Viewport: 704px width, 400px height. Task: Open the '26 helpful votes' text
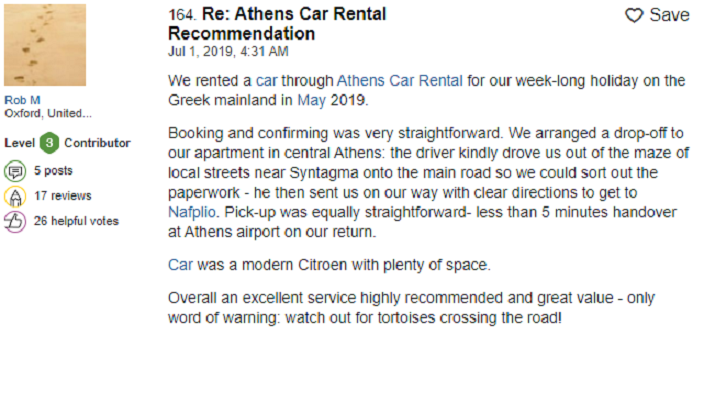click(x=76, y=221)
